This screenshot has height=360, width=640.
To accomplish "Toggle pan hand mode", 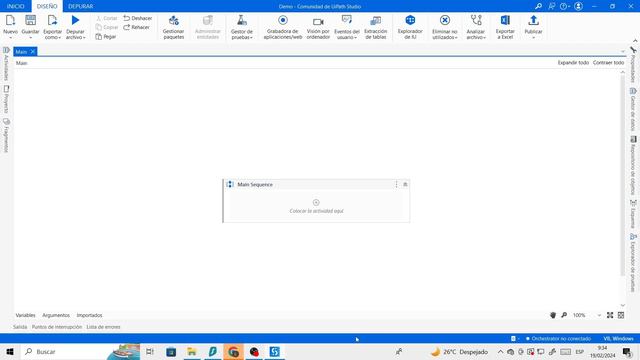I will [553, 315].
